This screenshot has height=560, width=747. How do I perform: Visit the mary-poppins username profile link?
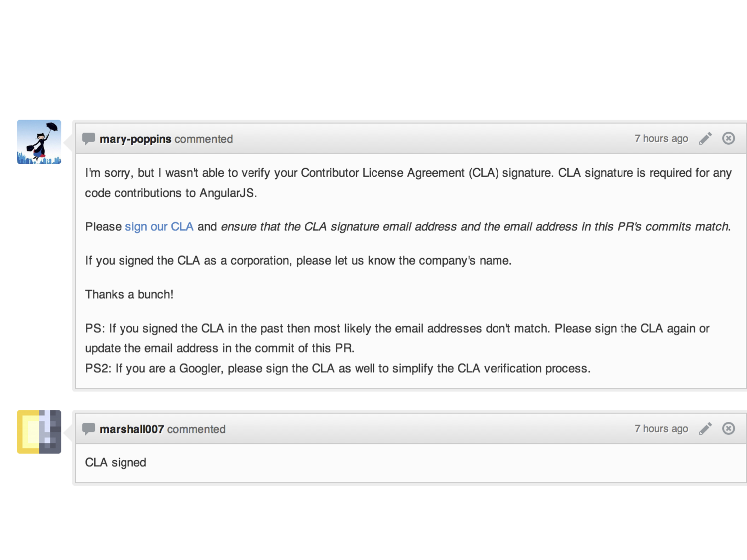135,139
